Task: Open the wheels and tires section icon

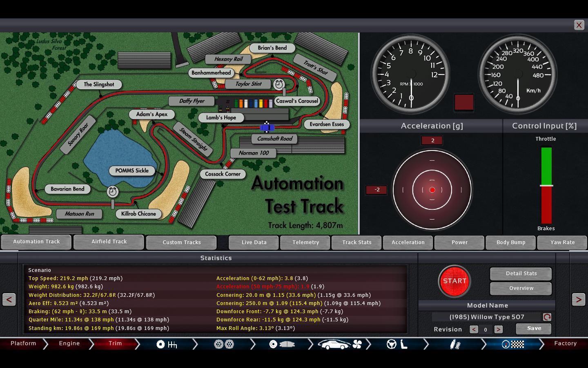Action: 224,344
